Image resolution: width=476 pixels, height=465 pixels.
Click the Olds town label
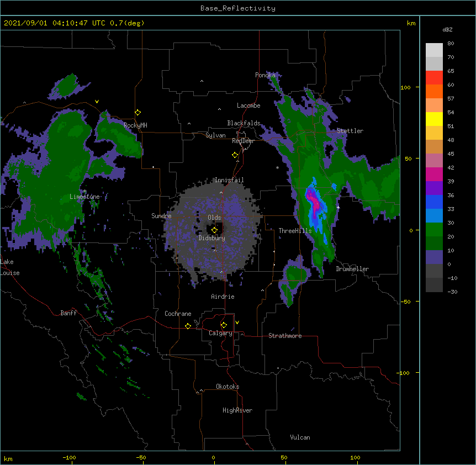[x=214, y=218]
